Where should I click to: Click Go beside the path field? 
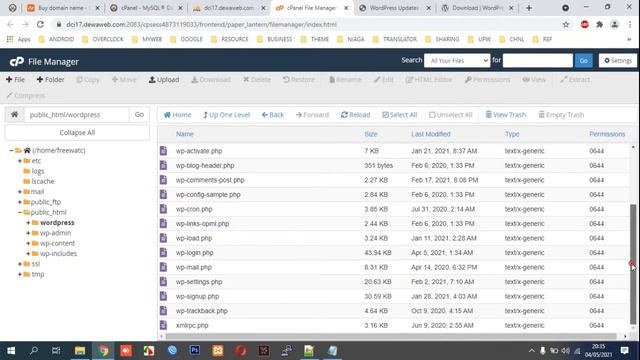[139, 115]
